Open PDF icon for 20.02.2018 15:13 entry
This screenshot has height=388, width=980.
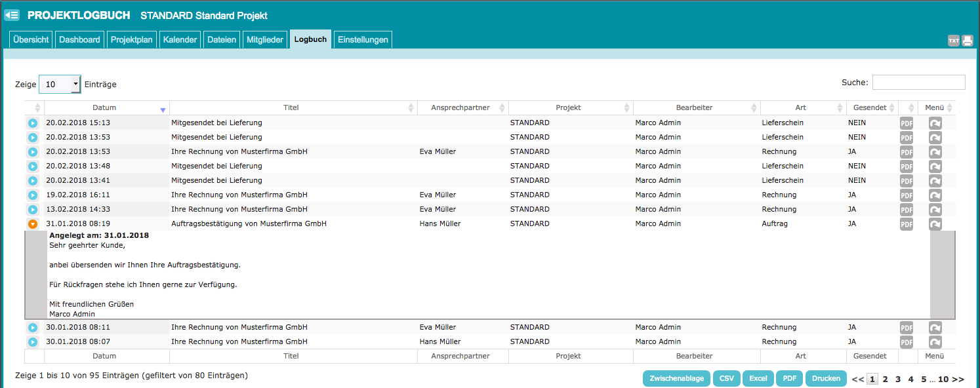coord(907,123)
